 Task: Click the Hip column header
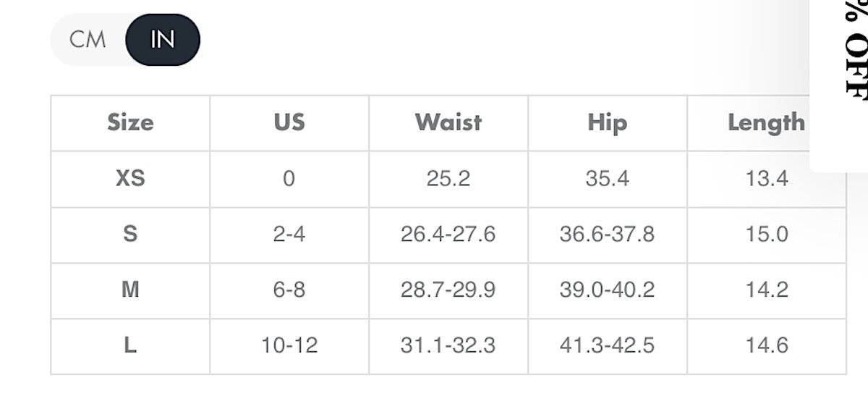point(608,122)
